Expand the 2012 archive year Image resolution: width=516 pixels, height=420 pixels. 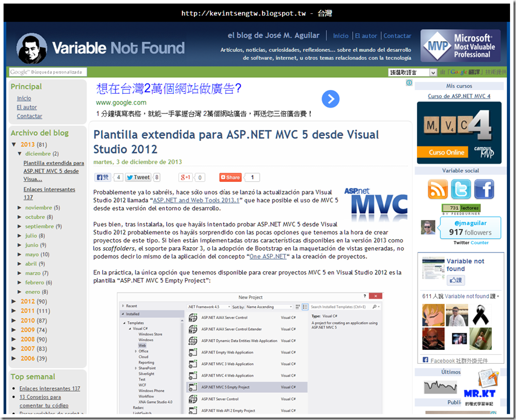click(14, 301)
